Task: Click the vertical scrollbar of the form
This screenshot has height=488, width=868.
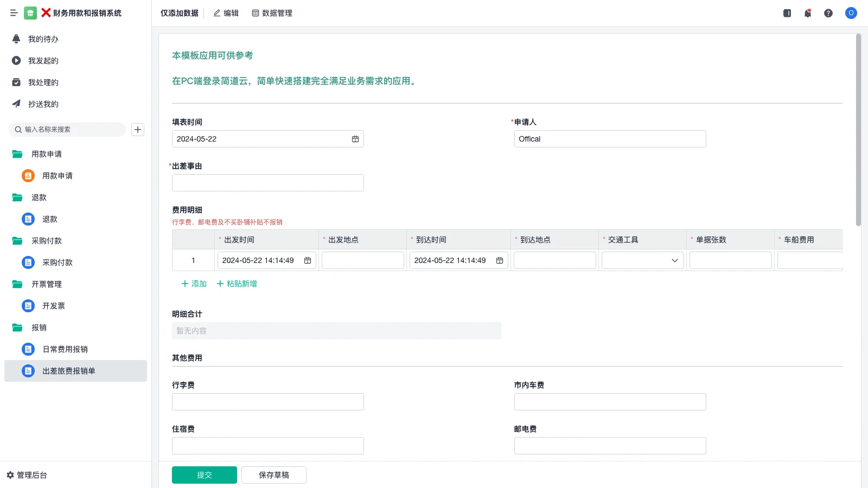Action: [x=858, y=130]
